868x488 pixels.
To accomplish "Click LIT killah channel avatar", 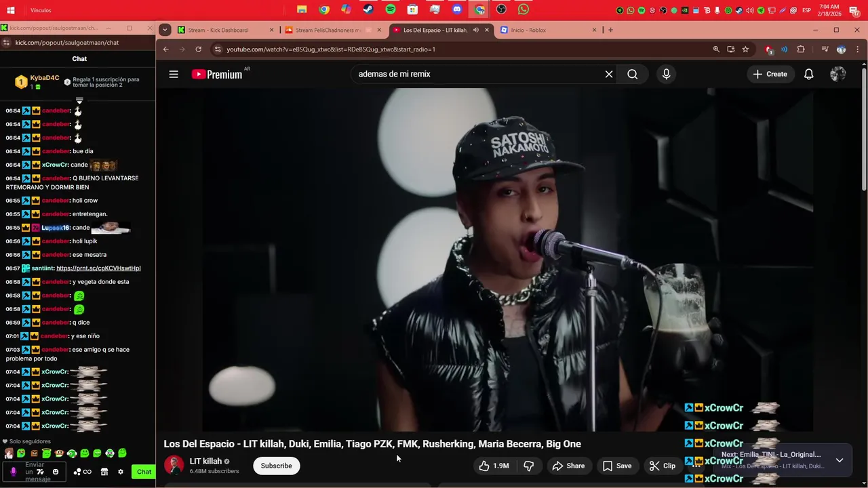I will 174,466.
